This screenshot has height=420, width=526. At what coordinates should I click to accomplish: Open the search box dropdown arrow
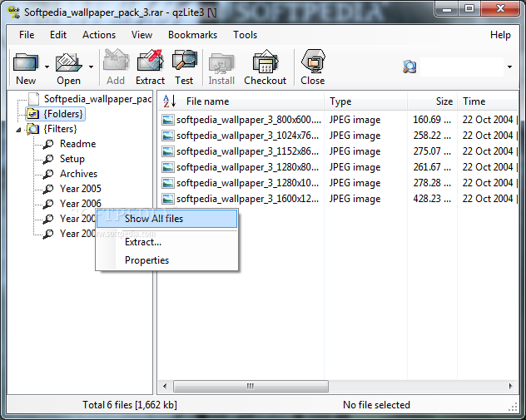click(x=509, y=67)
